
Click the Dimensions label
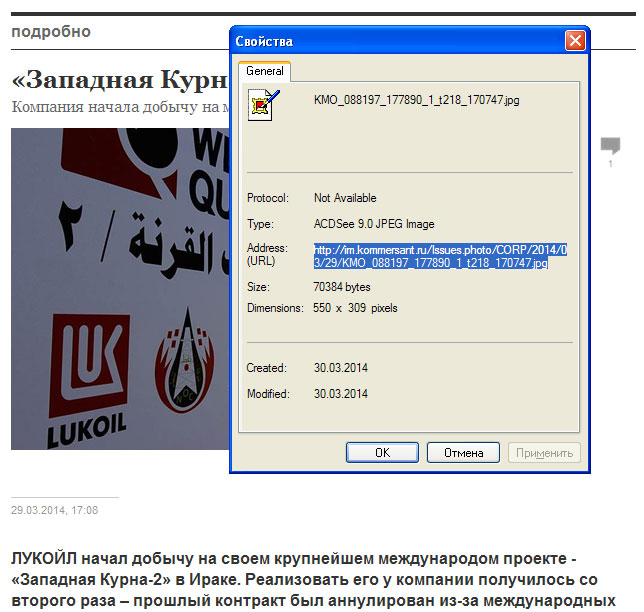click(x=275, y=308)
